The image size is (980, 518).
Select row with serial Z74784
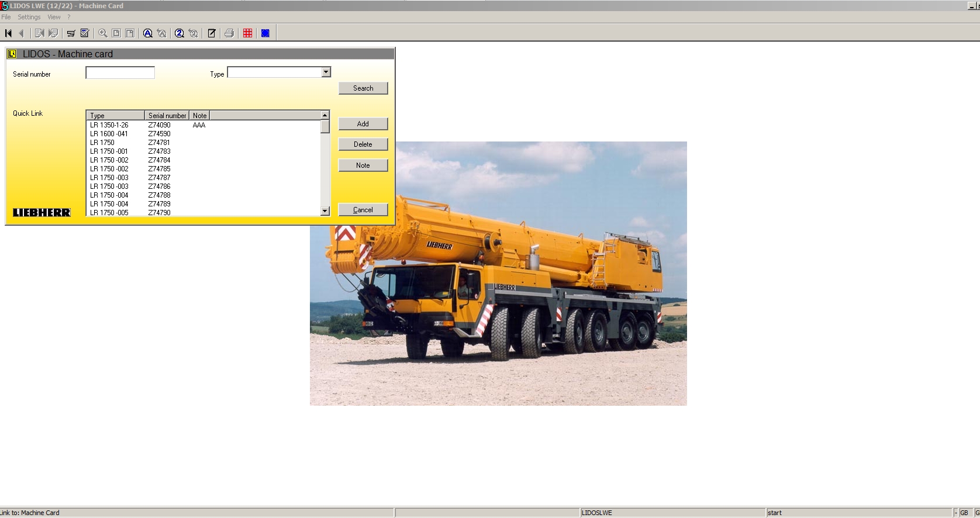[x=203, y=160]
